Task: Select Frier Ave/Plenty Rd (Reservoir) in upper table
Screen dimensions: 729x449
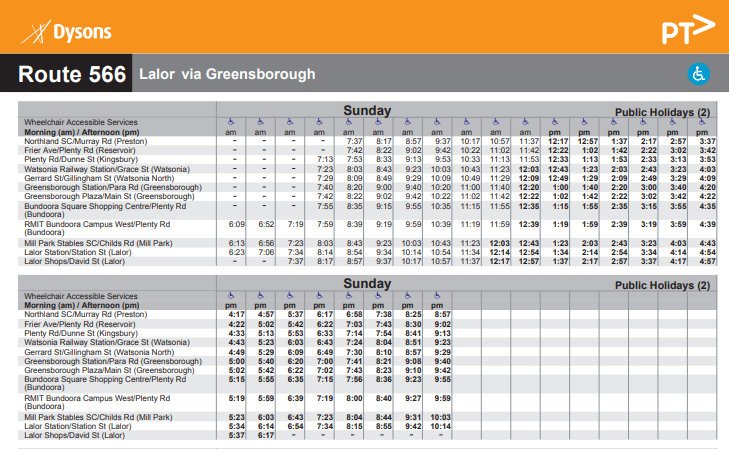Action: pos(80,151)
